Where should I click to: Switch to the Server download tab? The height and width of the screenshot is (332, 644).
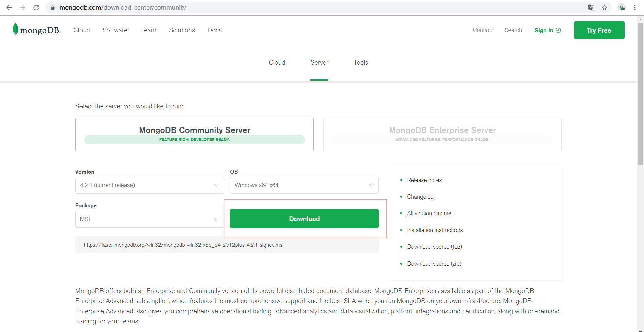[319, 62]
